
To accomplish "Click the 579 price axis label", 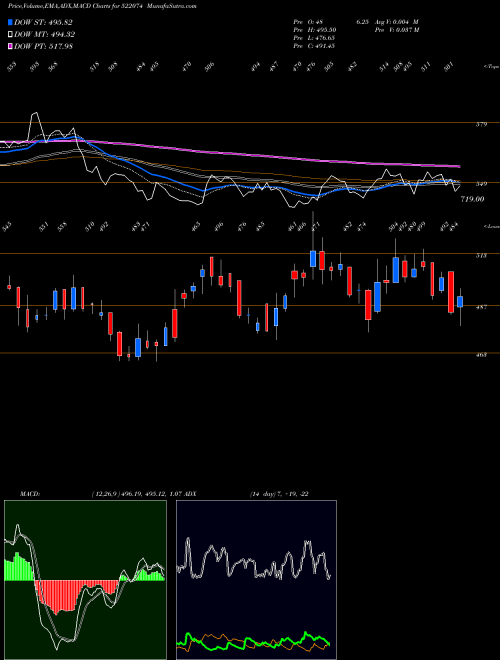I will tap(481, 124).
